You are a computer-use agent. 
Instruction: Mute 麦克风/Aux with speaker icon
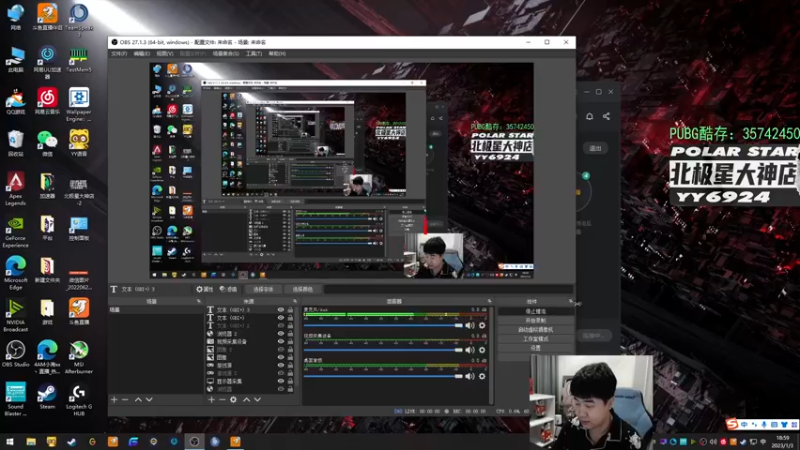pos(470,326)
